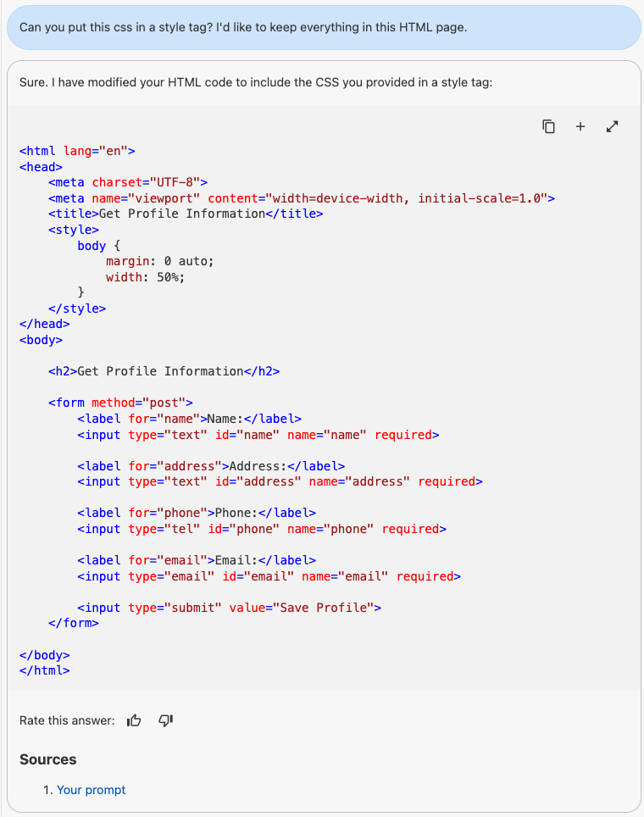This screenshot has height=817, width=644.
Task: Click the h2 heading line in the code
Action: 164,371
